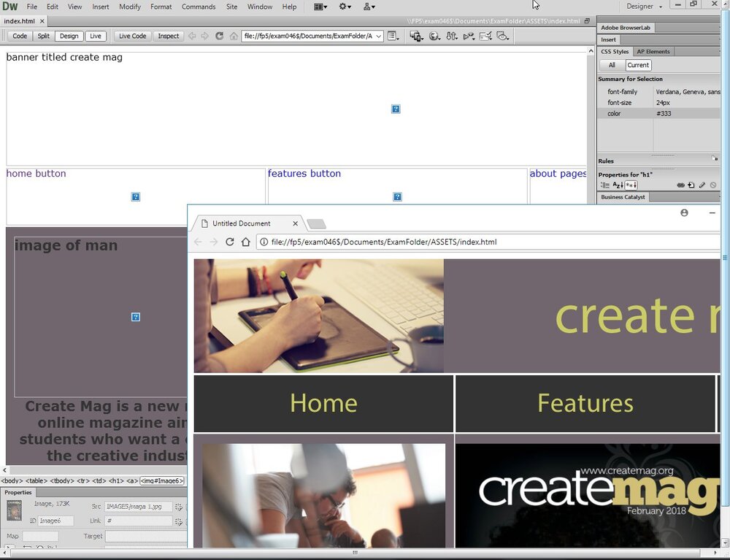
Task: Toggle Inspect mode
Action: point(168,36)
